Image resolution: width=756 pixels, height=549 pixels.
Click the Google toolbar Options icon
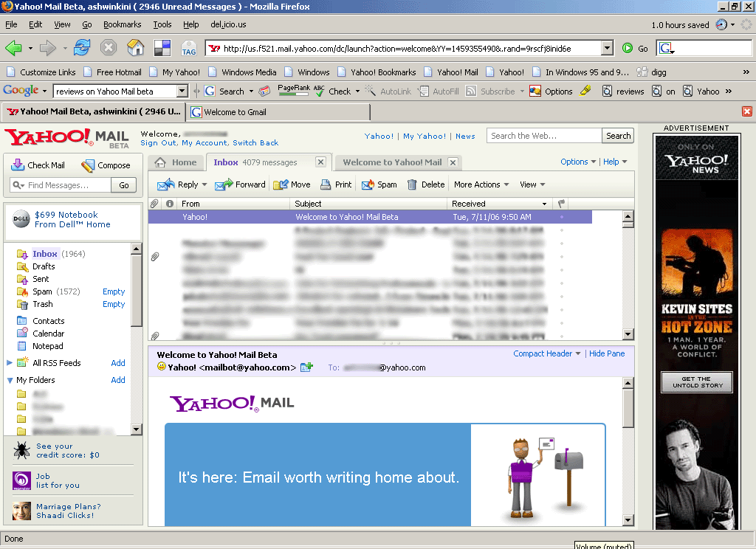coord(535,91)
